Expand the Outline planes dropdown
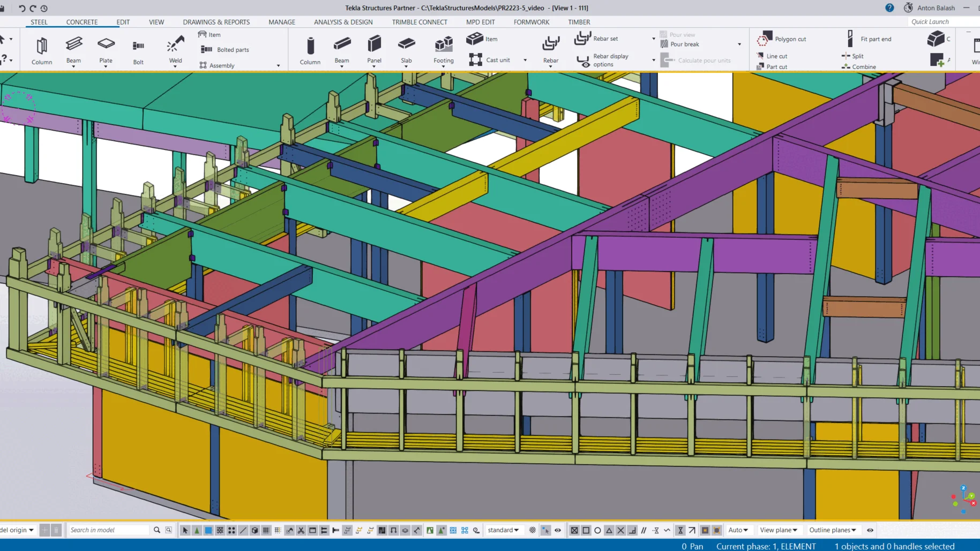Image resolution: width=980 pixels, height=551 pixels. (x=832, y=530)
